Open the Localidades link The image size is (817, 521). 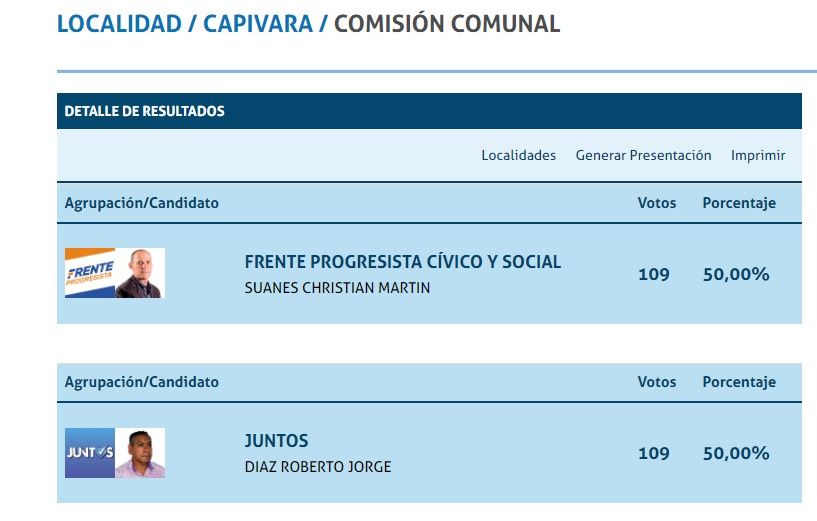coord(518,155)
